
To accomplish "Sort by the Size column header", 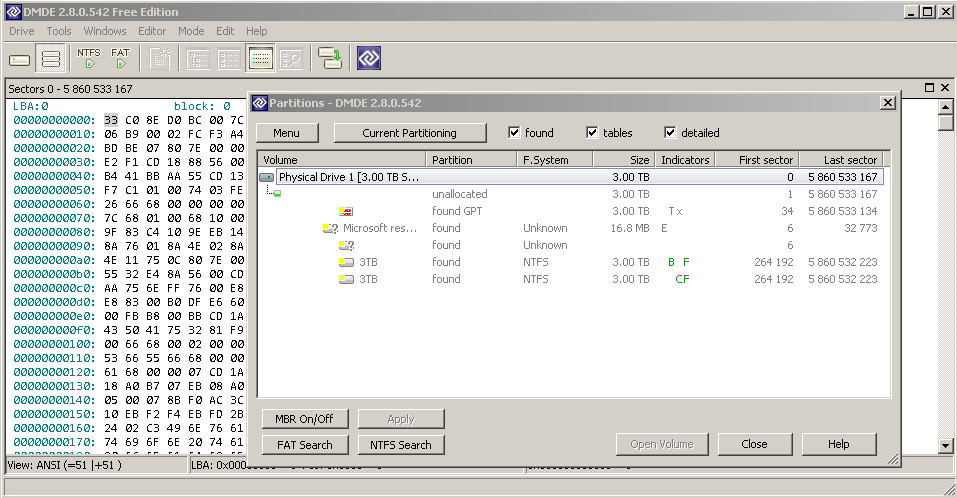I will (624, 160).
